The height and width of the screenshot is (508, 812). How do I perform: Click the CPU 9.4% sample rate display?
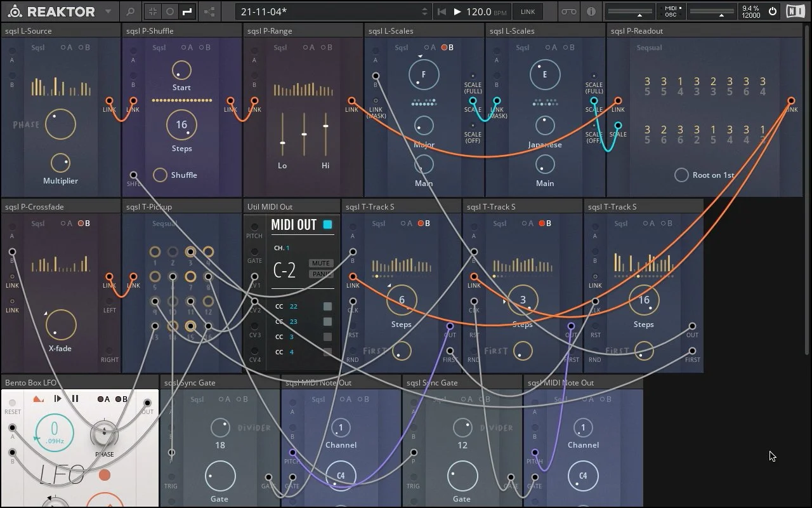coord(750,11)
